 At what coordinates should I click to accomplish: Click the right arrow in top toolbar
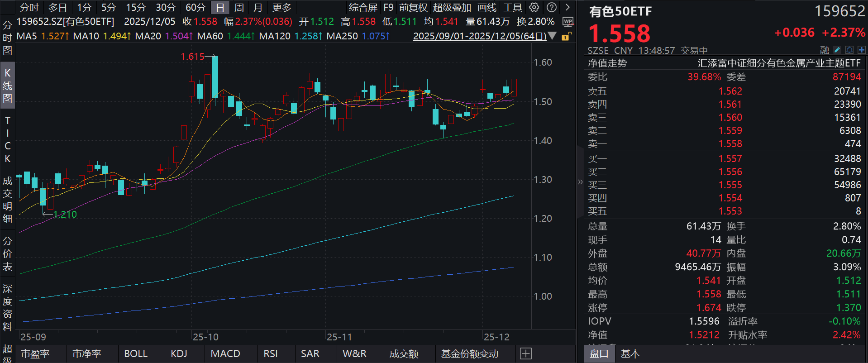[568, 7]
